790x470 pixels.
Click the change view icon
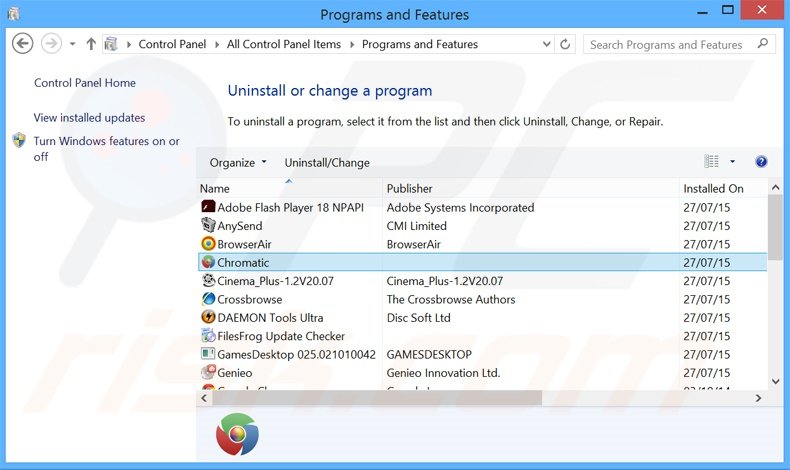coord(711,162)
